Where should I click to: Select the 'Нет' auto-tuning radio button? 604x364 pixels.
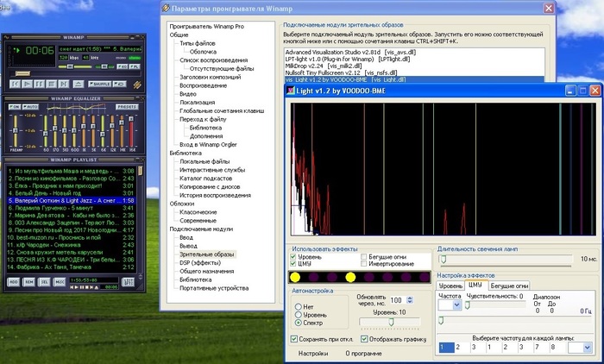pyautogui.click(x=299, y=305)
